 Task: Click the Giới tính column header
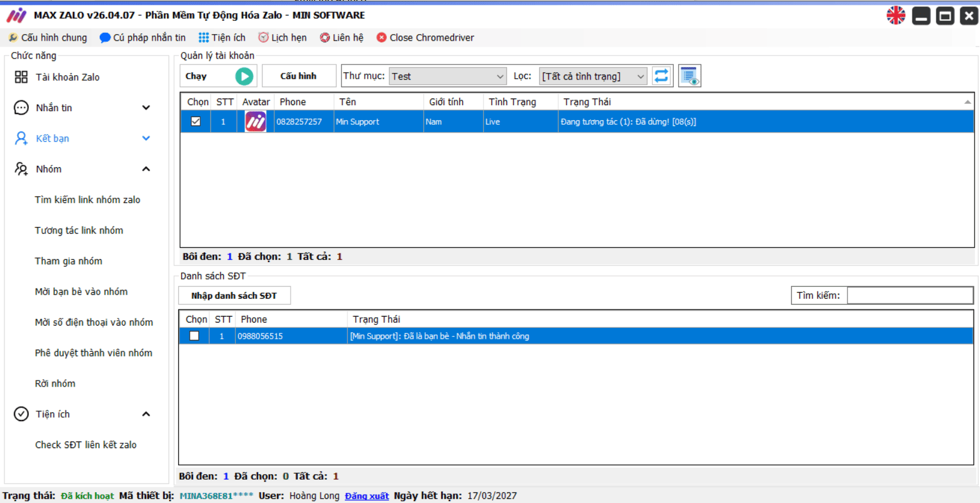pyautogui.click(x=453, y=102)
